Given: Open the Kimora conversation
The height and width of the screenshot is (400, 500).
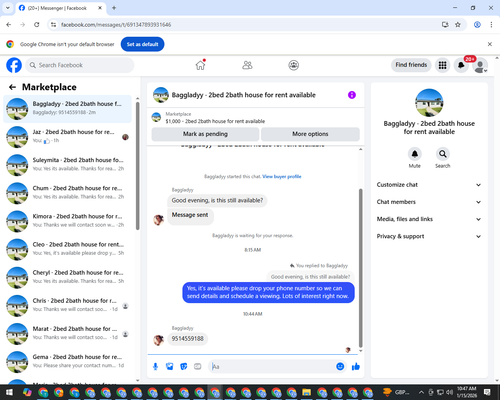Looking at the screenshot, I should click(x=67, y=221).
